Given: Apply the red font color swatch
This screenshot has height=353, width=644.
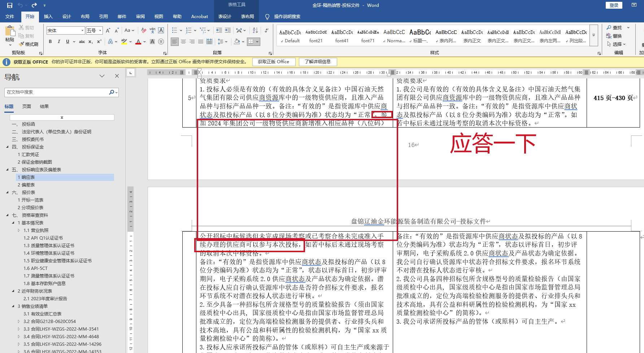Looking at the screenshot, I should point(138,42).
